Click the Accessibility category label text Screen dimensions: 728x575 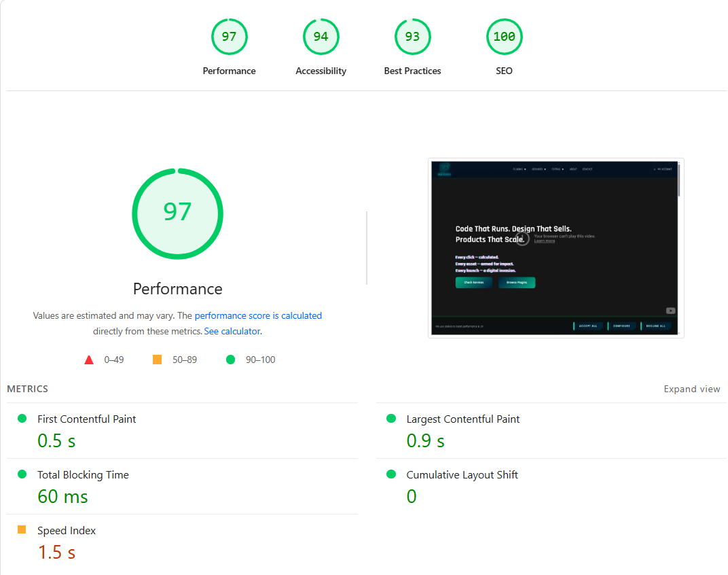(321, 71)
